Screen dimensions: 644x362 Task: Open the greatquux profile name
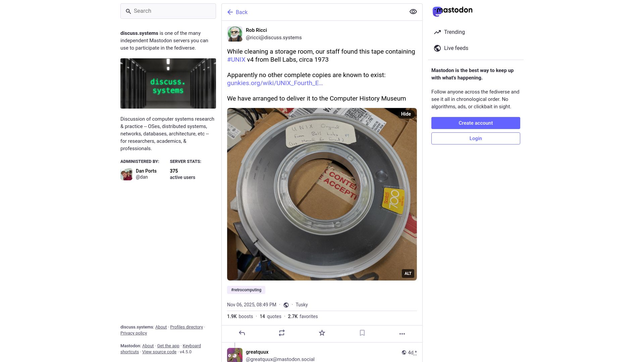[257, 352]
